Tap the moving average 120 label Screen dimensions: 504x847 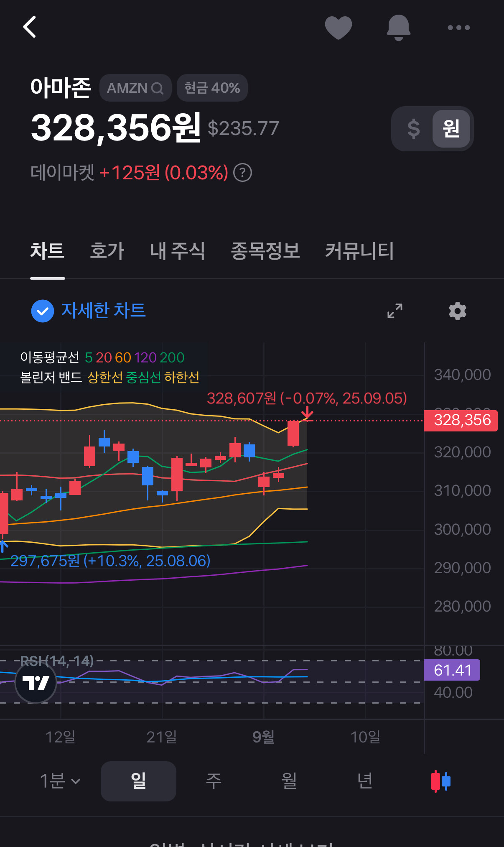[145, 358]
